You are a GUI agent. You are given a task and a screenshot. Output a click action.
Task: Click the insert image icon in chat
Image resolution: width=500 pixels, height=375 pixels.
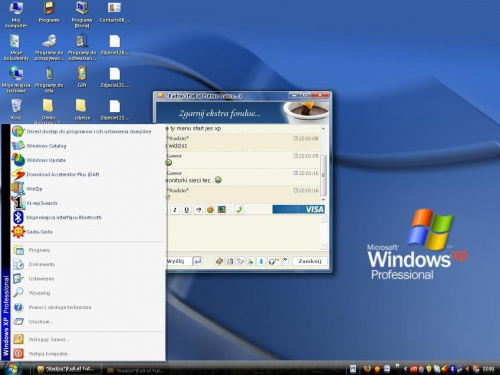[222, 210]
